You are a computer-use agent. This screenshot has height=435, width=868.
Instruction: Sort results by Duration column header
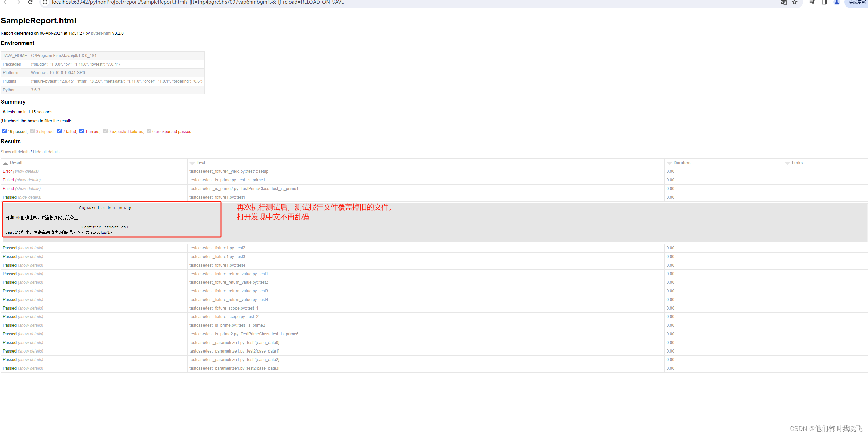pos(682,163)
